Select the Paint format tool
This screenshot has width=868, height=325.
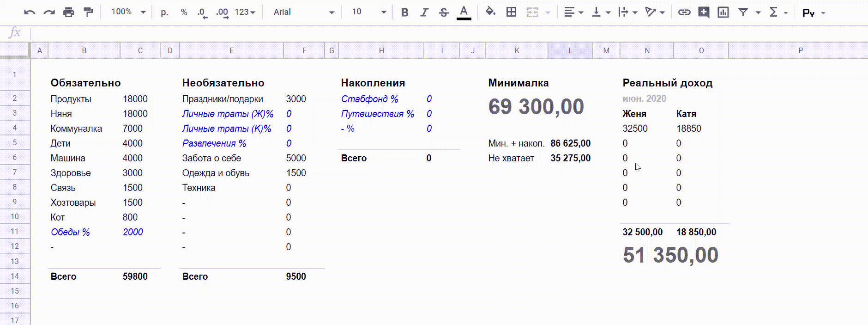88,12
